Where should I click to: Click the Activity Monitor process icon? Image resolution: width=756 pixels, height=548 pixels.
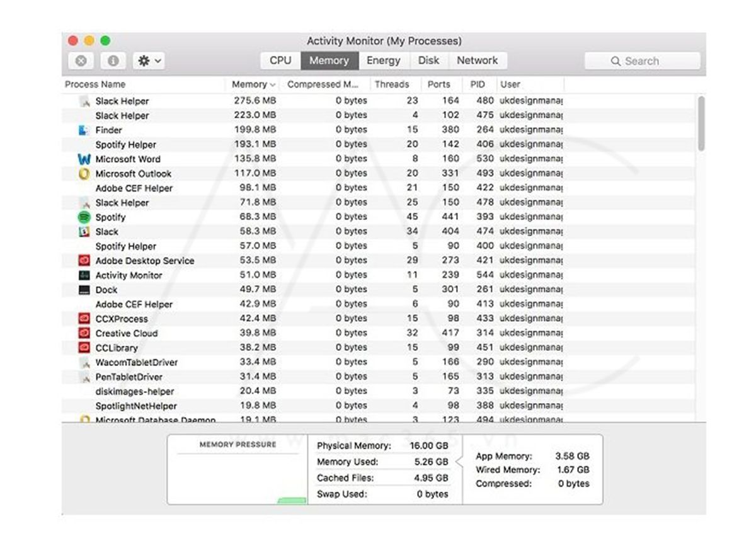tap(84, 275)
